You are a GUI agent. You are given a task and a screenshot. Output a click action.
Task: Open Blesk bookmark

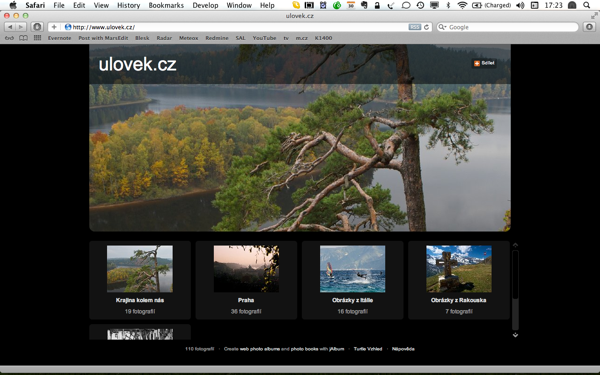click(142, 38)
